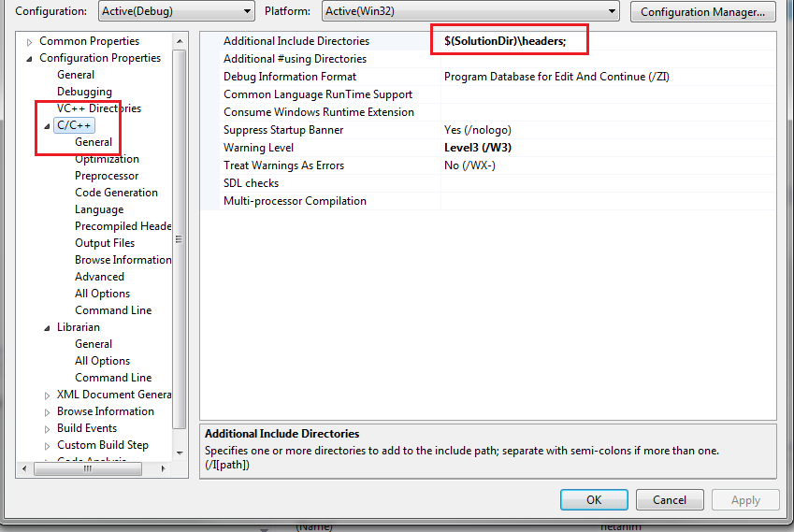
Task: Expand the top-level Browse Information node
Action: (x=47, y=412)
